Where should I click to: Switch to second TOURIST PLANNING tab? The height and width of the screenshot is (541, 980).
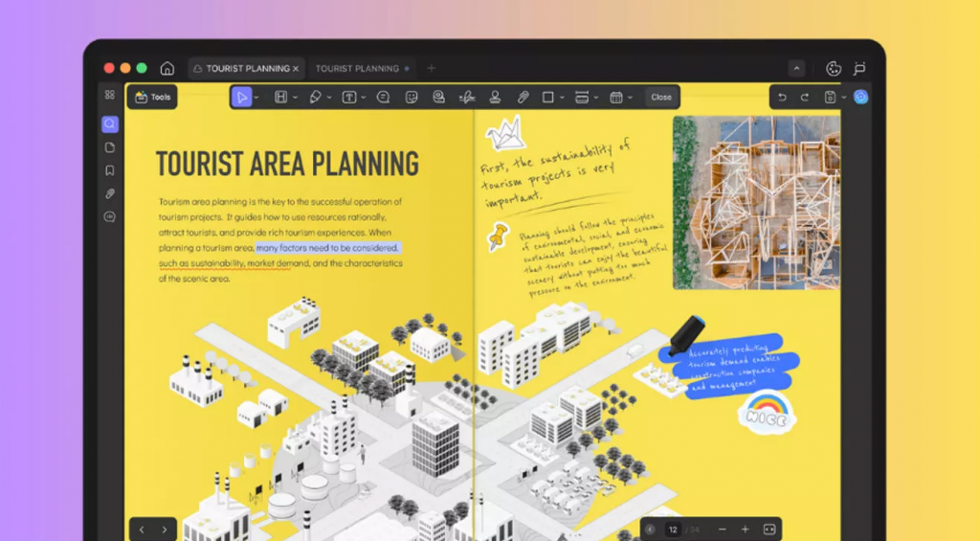point(362,68)
